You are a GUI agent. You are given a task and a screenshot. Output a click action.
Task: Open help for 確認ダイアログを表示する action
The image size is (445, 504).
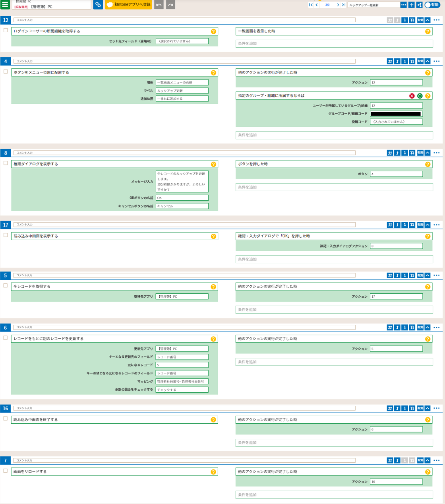pos(213,164)
